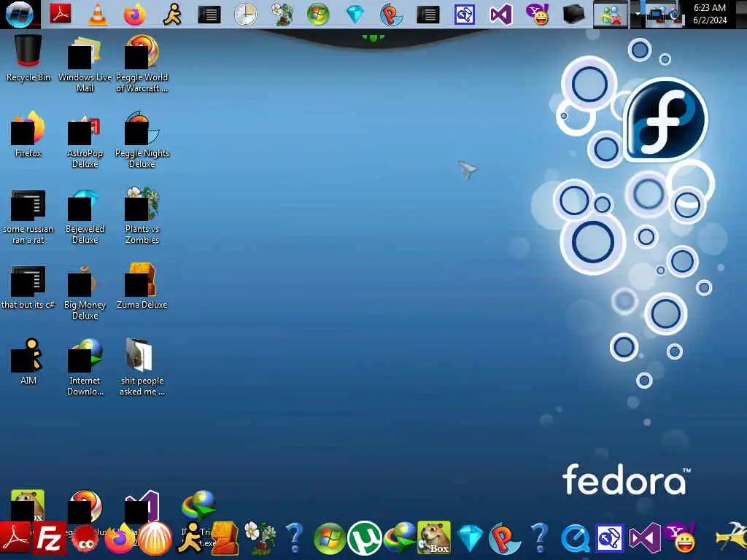
Task: Click the dark pull-down tab with green indicator
Action: (x=373, y=38)
